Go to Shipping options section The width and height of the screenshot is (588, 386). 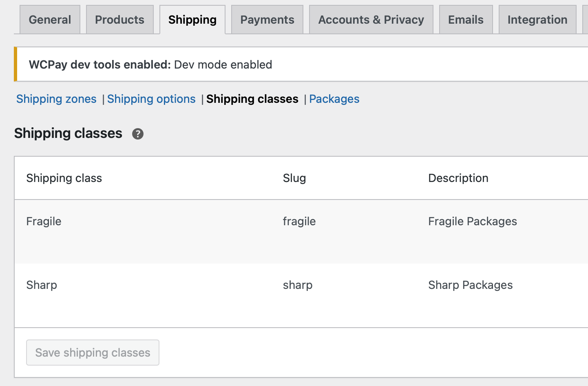click(151, 99)
